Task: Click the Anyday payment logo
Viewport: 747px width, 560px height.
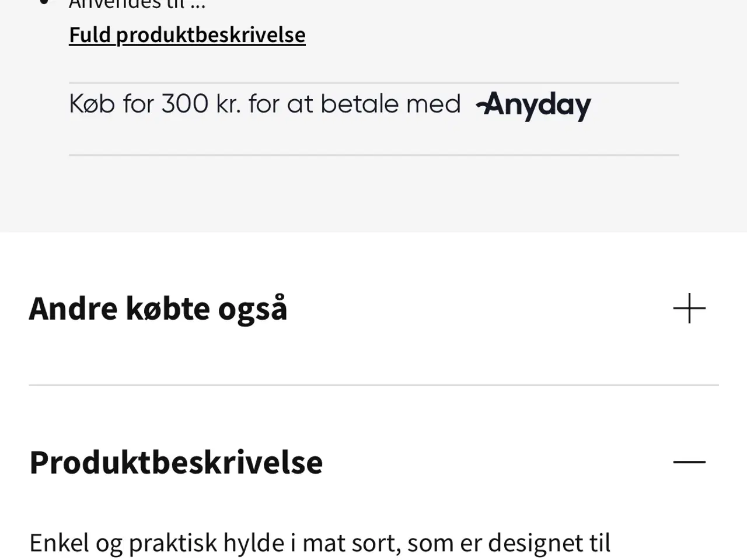Action: [x=533, y=105]
